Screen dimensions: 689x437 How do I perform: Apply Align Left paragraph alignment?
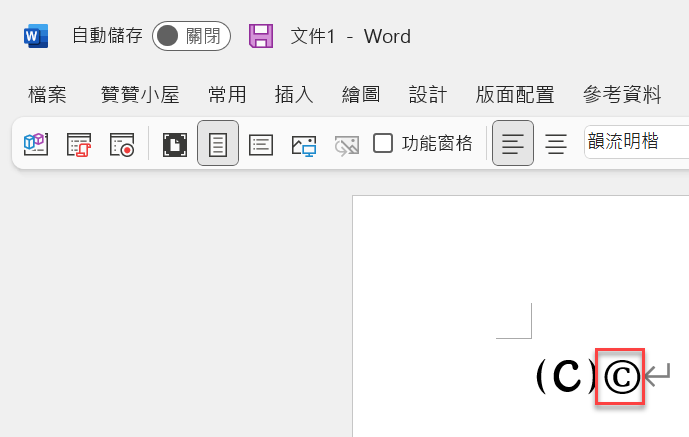coord(513,143)
